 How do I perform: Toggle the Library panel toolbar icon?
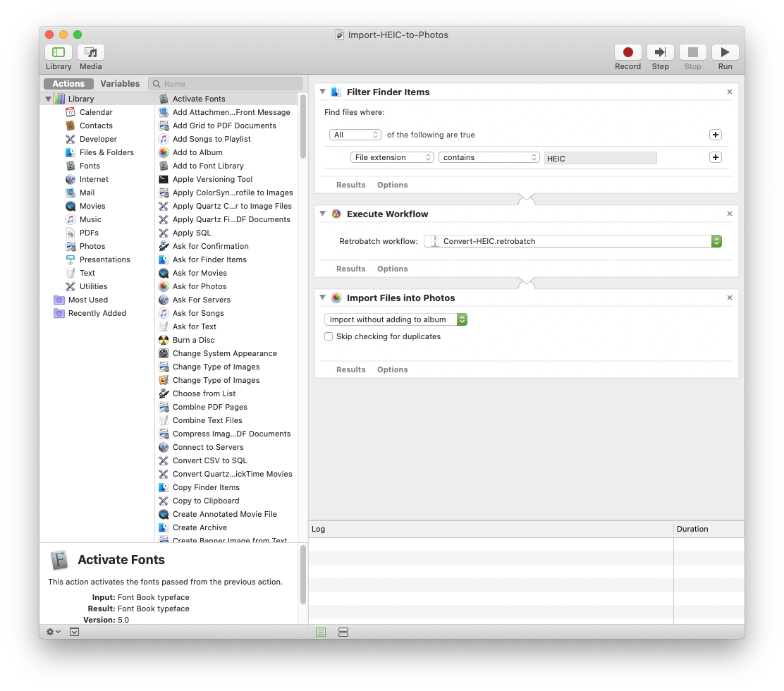tap(59, 52)
